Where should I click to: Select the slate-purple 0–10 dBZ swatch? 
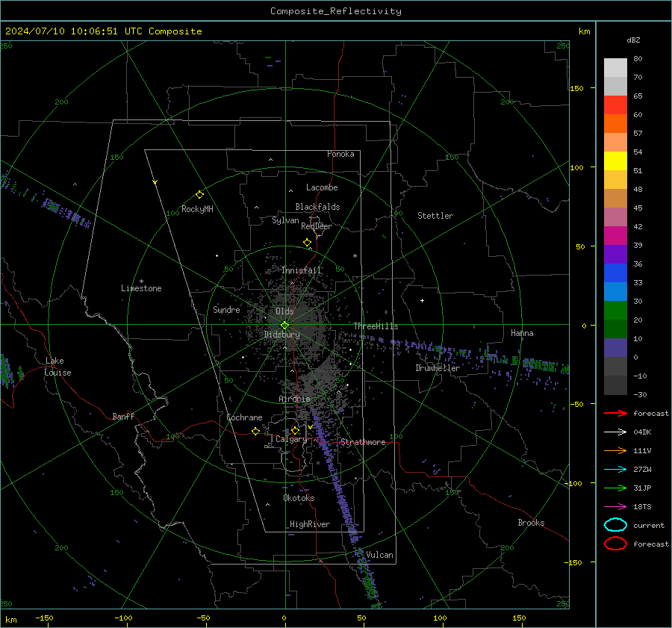click(615, 348)
